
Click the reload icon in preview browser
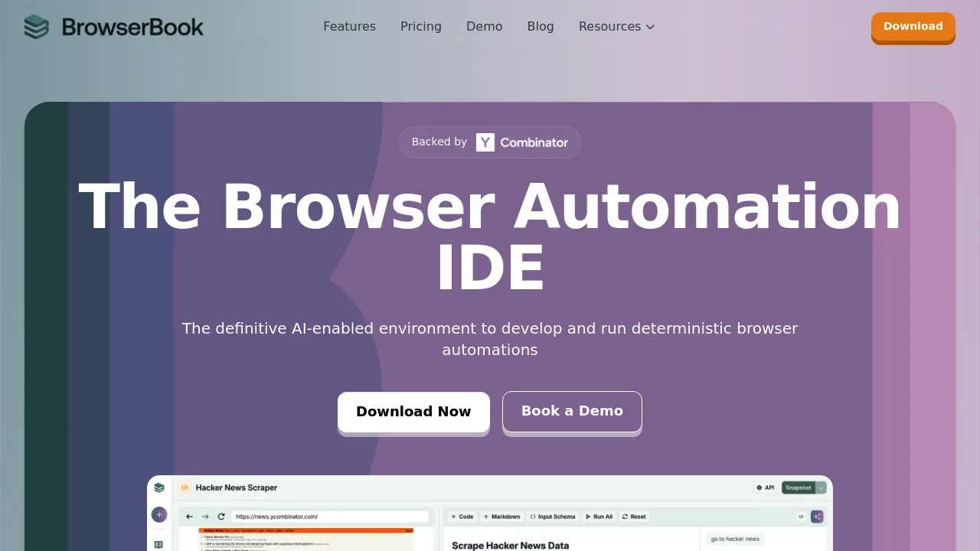pos(221,517)
